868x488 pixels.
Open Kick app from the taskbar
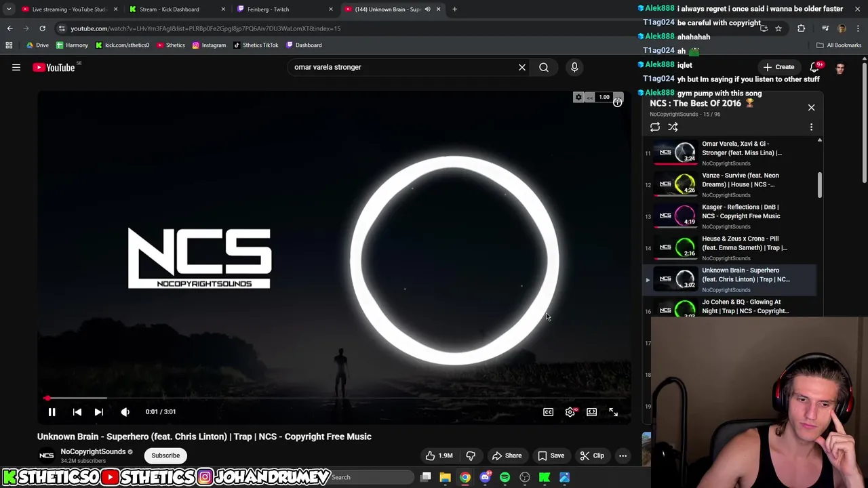click(x=545, y=477)
